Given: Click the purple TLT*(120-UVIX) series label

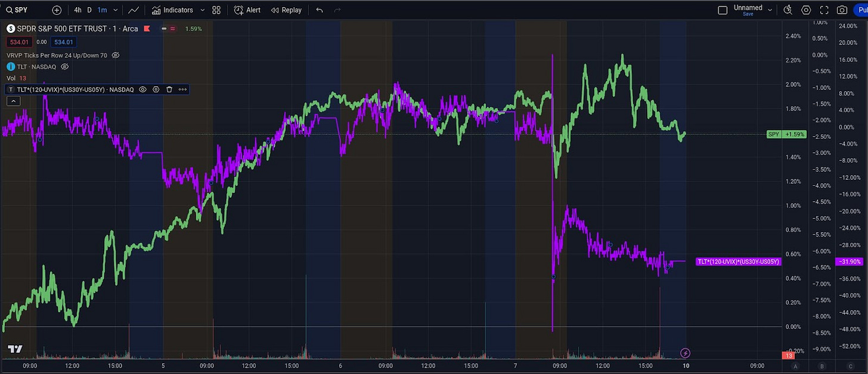Looking at the screenshot, I should pyautogui.click(x=739, y=261).
